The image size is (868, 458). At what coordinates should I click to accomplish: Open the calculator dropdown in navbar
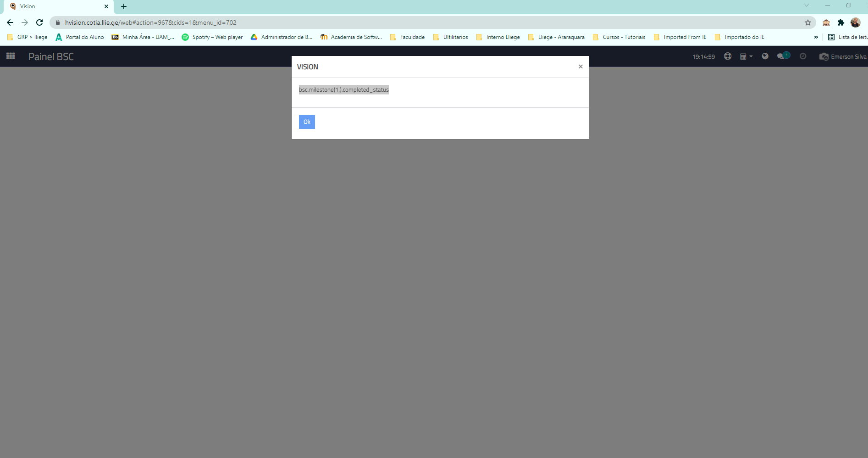(x=746, y=56)
